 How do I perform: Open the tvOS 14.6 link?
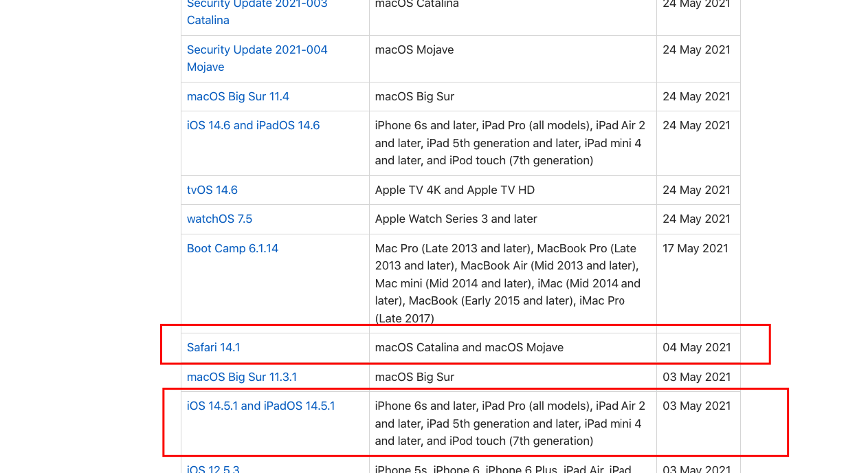pos(212,190)
